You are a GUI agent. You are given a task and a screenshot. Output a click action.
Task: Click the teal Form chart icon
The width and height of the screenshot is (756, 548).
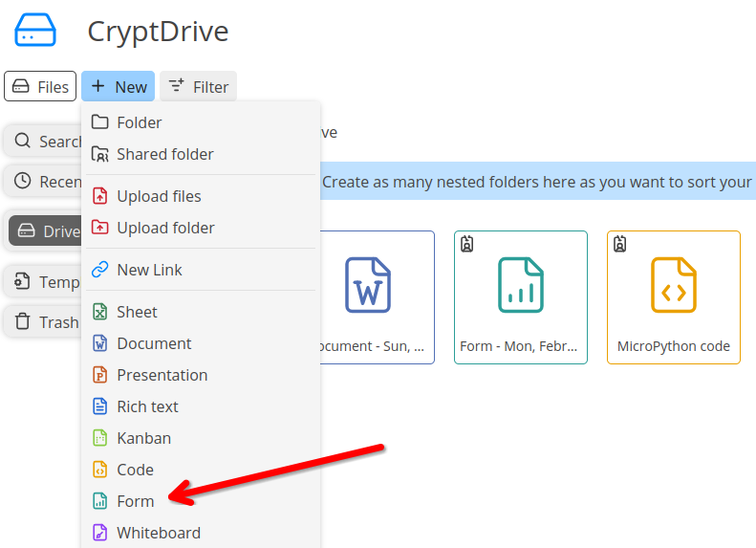click(99, 501)
